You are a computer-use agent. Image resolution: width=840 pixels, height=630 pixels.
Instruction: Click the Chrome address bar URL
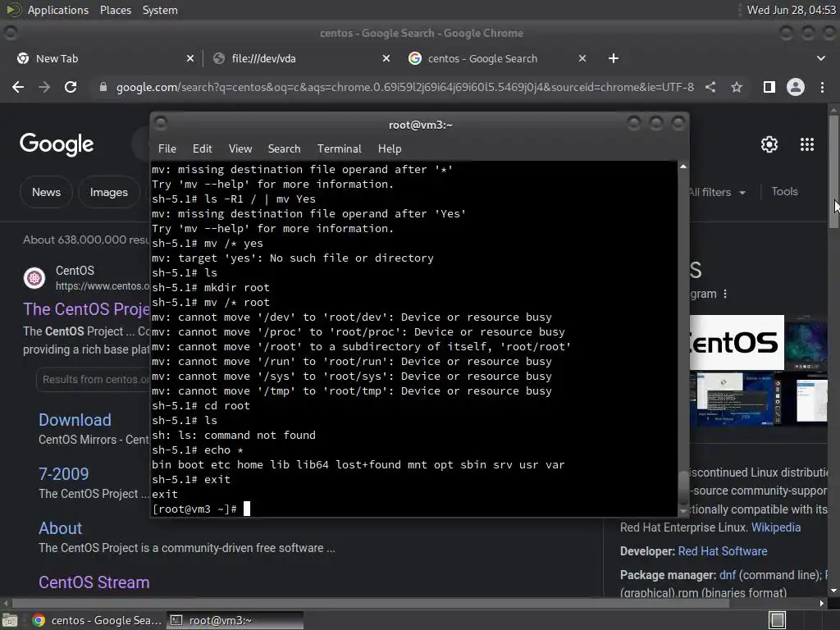(404, 87)
